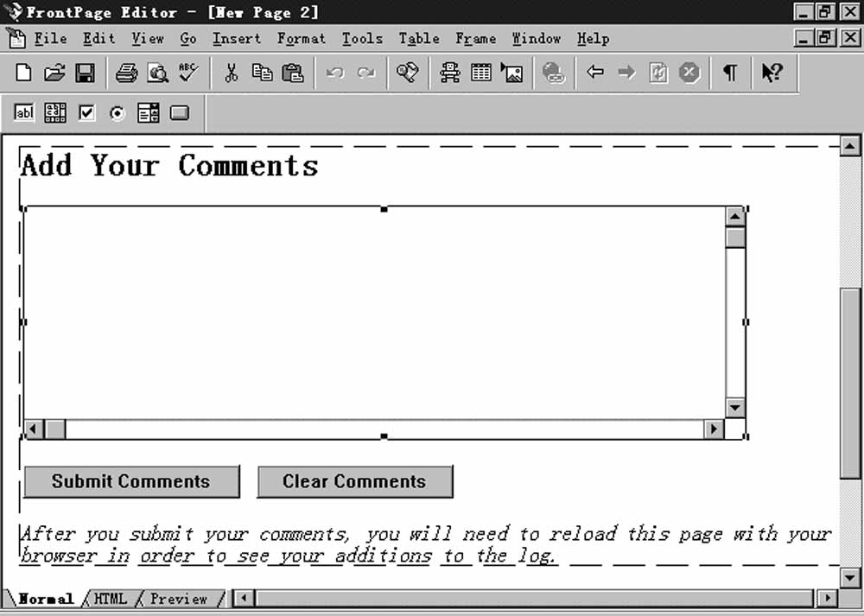Toggle paragraph marks with the ¶ icon
The height and width of the screenshot is (616, 864).
tap(730, 73)
